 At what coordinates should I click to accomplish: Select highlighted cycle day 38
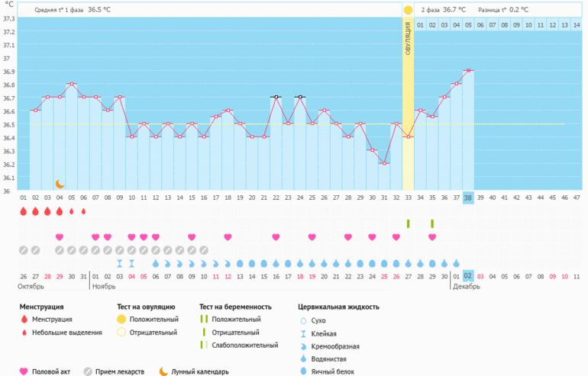[468, 197]
